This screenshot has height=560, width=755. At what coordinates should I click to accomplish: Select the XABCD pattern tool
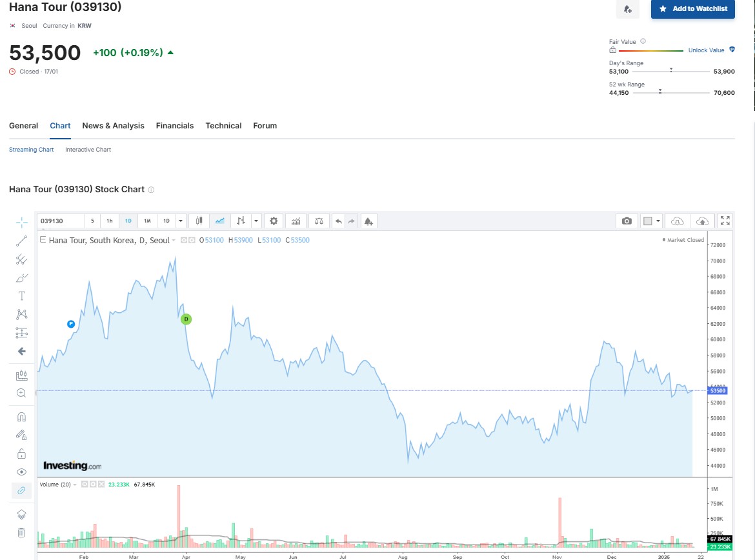(22, 314)
